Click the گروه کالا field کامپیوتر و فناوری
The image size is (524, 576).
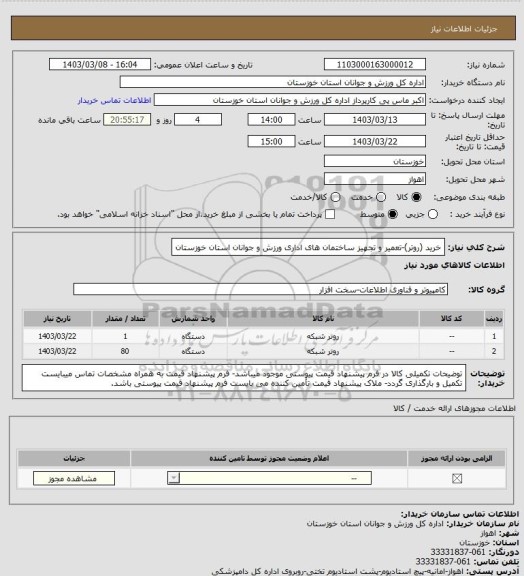point(261,289)
